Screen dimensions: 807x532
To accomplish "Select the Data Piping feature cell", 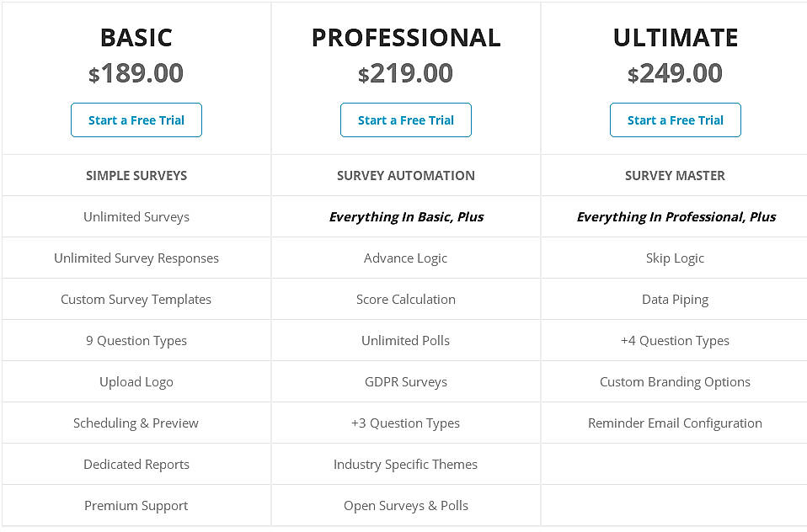I will click(675, 299).
